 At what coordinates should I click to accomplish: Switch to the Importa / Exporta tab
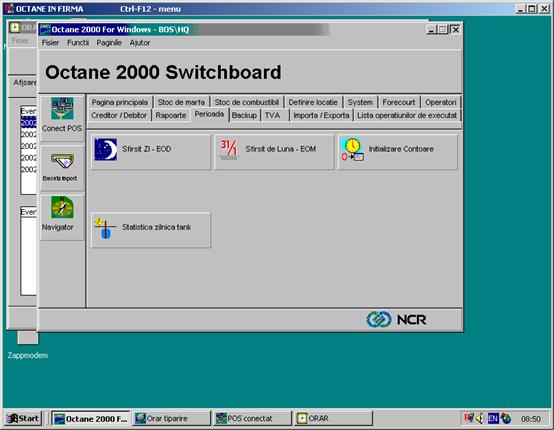click(x=321, y=115)
